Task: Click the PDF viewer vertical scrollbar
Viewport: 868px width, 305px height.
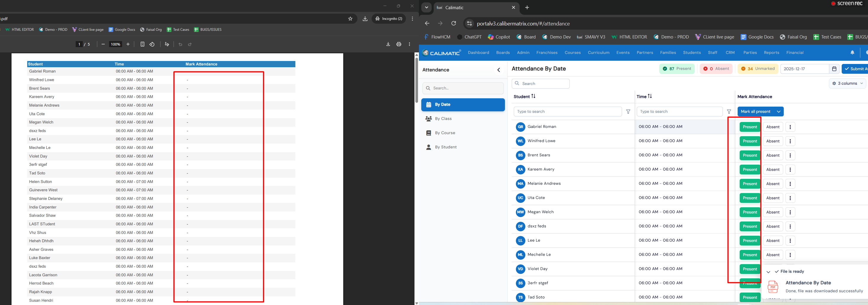Action: (x=417, y=80)
